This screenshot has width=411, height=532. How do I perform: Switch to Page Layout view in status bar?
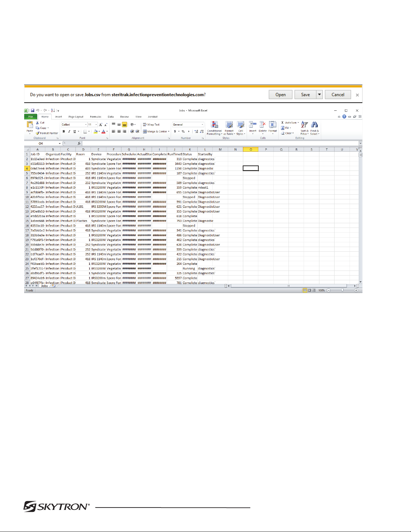309,290
